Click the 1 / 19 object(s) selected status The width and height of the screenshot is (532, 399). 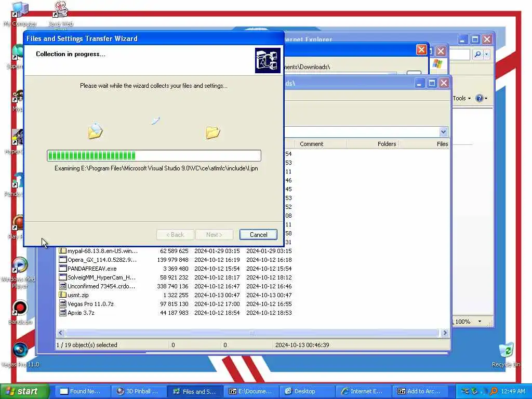click(87, 345)
